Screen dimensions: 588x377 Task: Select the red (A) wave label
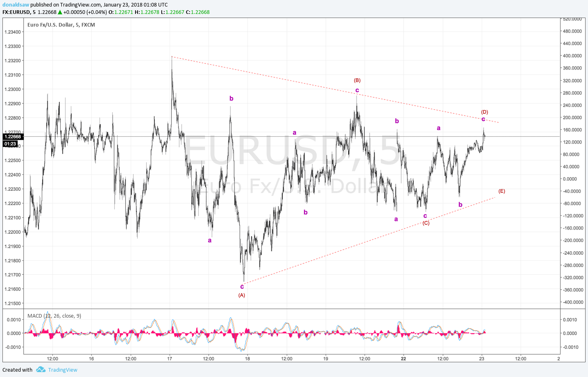tap(242, 295)
